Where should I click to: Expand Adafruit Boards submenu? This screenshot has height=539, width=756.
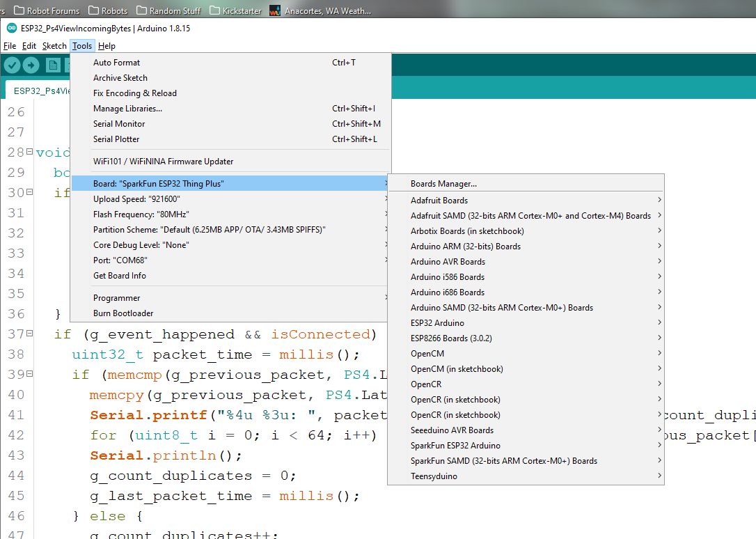point(526,201)
